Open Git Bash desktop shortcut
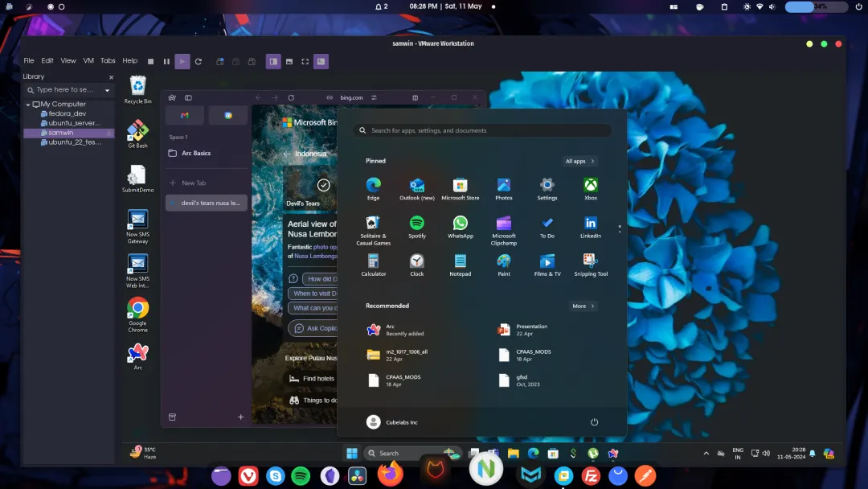The image size is (868, 489). [x=138, y=134]
